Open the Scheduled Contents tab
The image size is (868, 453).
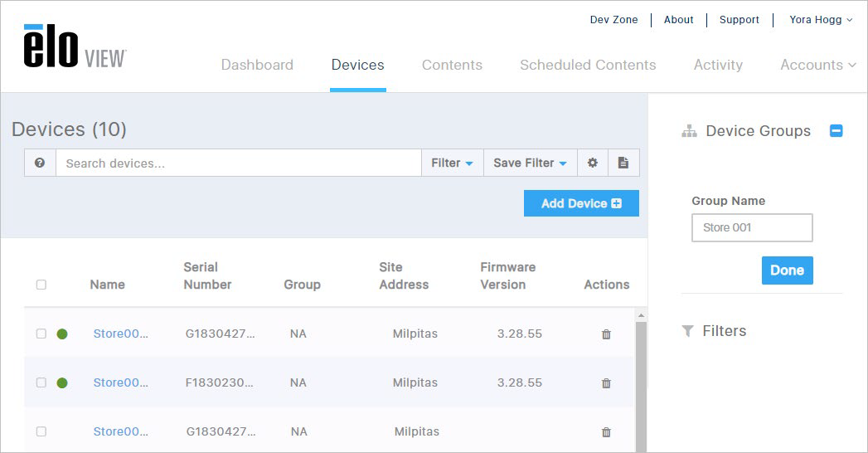(588, 65)
